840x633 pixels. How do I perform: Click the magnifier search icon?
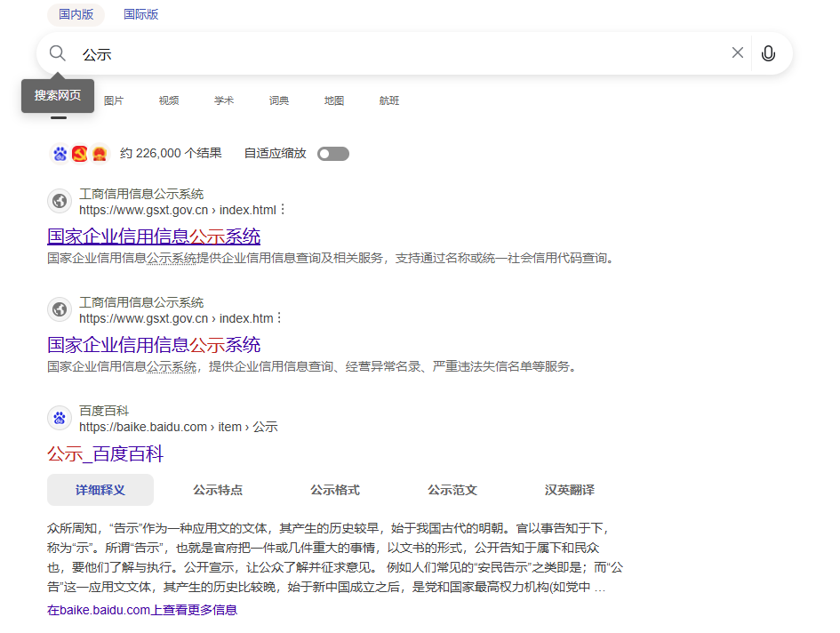(x=57, y=53)
